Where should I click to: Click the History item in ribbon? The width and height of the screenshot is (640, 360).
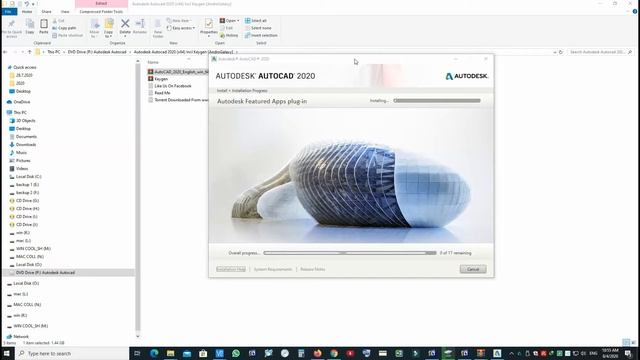(x=229, y=36)
